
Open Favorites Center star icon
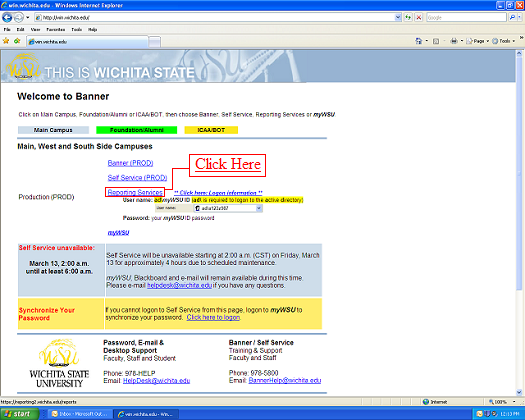(6, 41)
